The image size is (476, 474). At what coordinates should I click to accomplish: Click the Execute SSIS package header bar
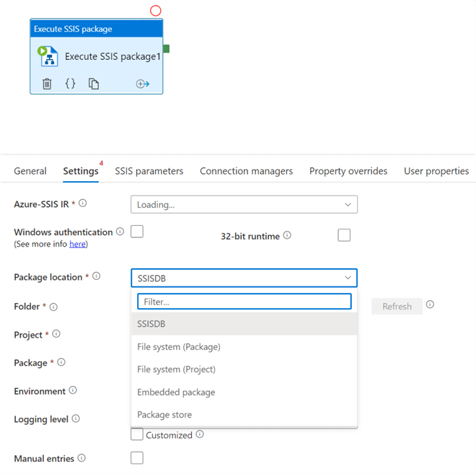click(97, 29)
